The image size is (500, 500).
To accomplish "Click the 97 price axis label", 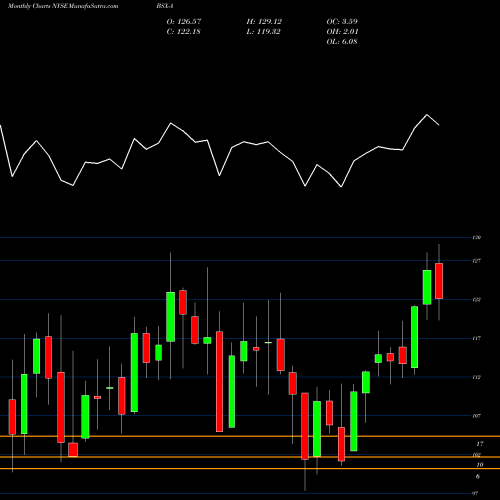I will [x=476, y=493].
